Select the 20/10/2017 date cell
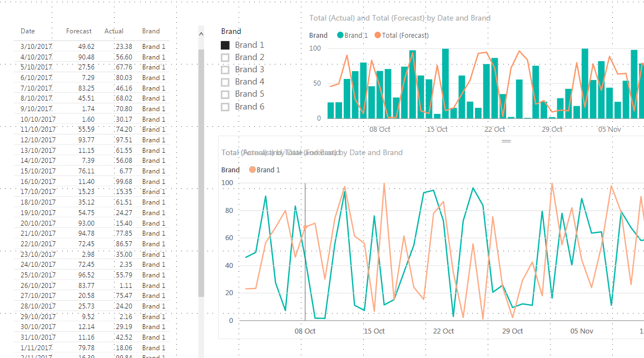The width and height of the screenshot is (644, 358). (x=38, y=223)
